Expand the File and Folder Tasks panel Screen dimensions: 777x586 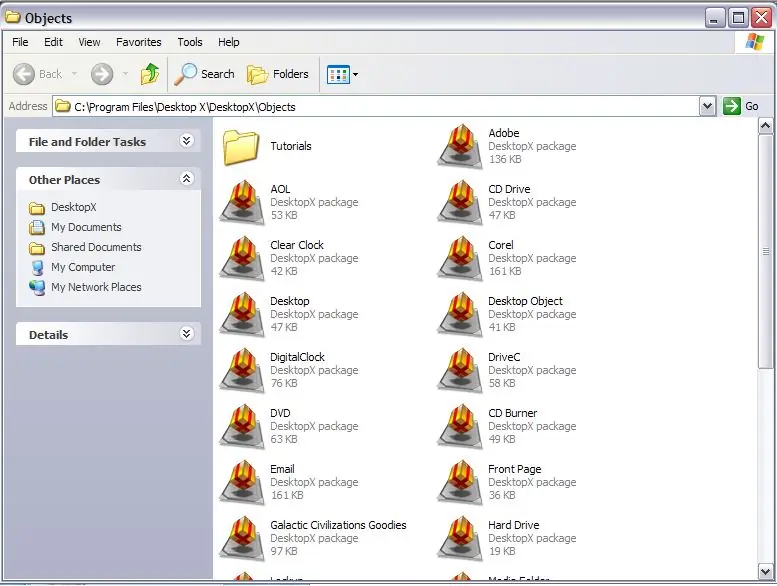click(186, 141)
